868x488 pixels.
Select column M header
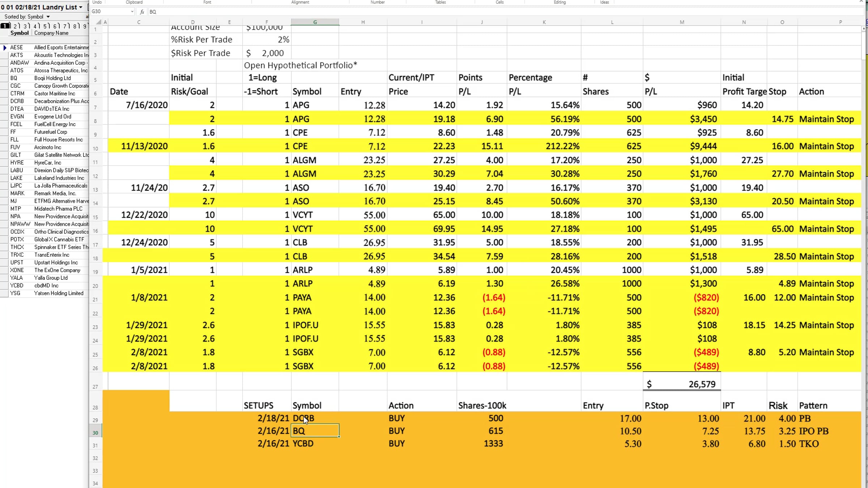pos(682,22)
